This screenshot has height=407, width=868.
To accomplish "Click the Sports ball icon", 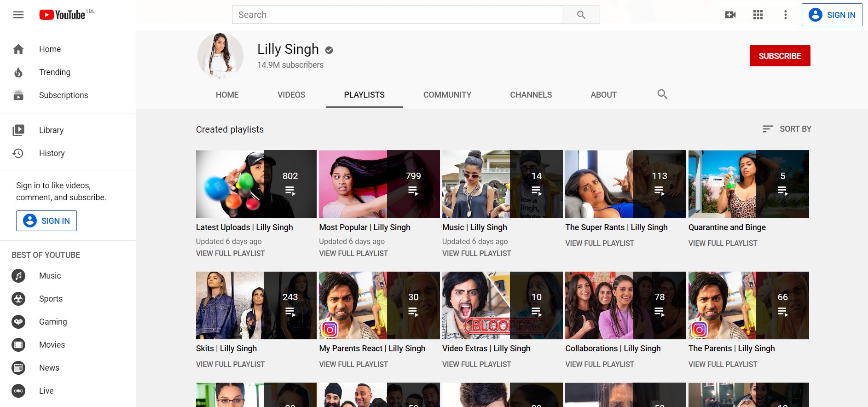I will click(18, 299).
